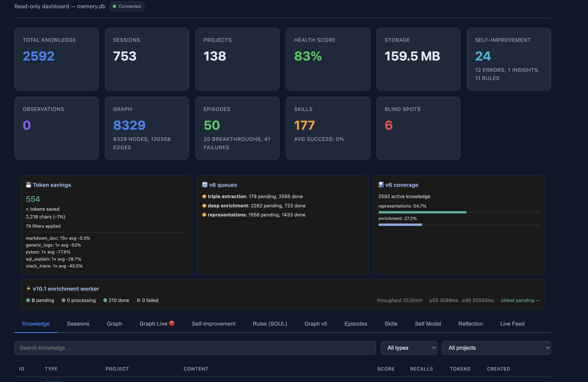Click the Skills 177 card
588x382 pixels.
328,128
